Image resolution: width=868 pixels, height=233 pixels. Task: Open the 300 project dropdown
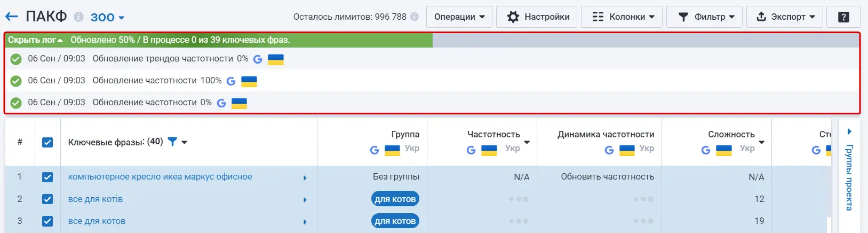click(107, 17)
